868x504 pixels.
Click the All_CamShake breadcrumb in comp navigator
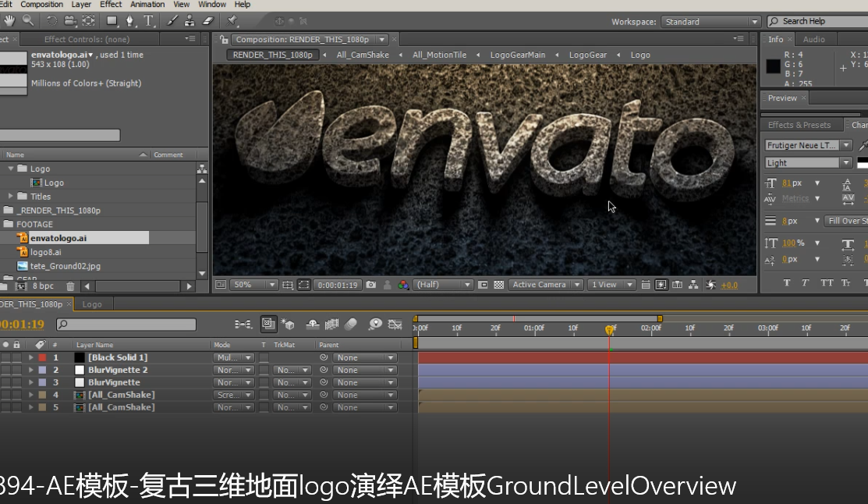pyautogui.click(x=363, y=55)
